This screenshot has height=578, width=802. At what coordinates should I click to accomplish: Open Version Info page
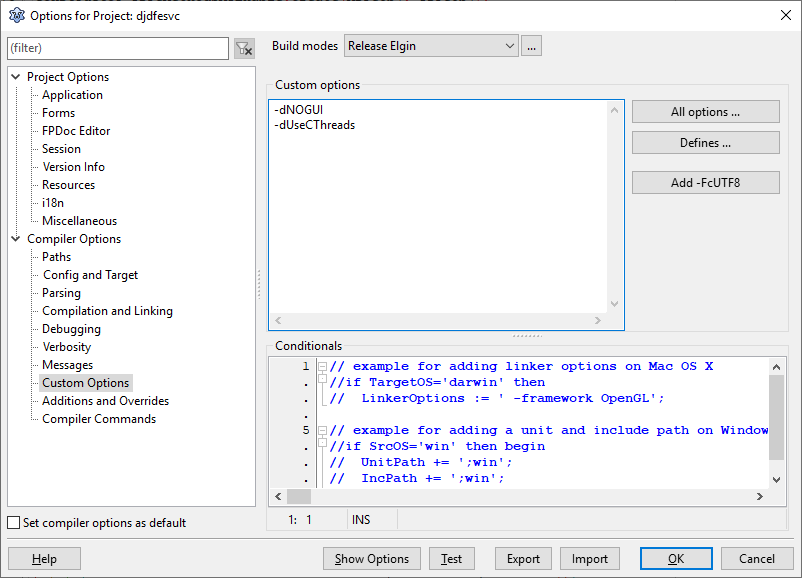coord(74,167)
